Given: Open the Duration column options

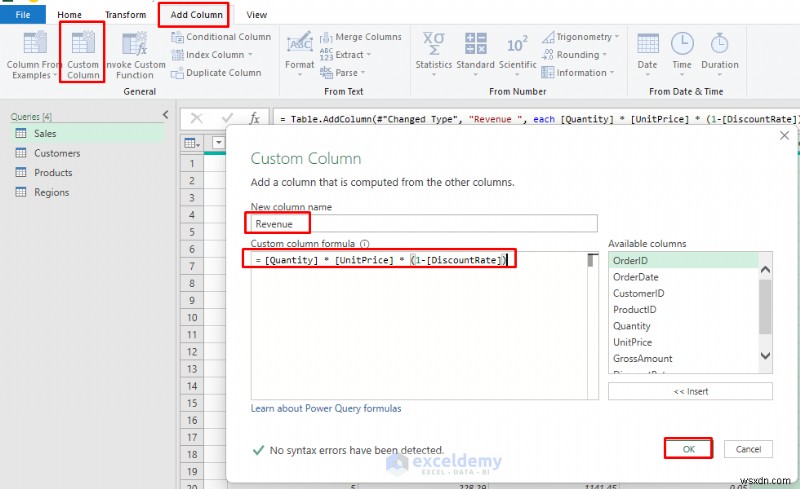Looking at the screenshot, I should (719, 53).
